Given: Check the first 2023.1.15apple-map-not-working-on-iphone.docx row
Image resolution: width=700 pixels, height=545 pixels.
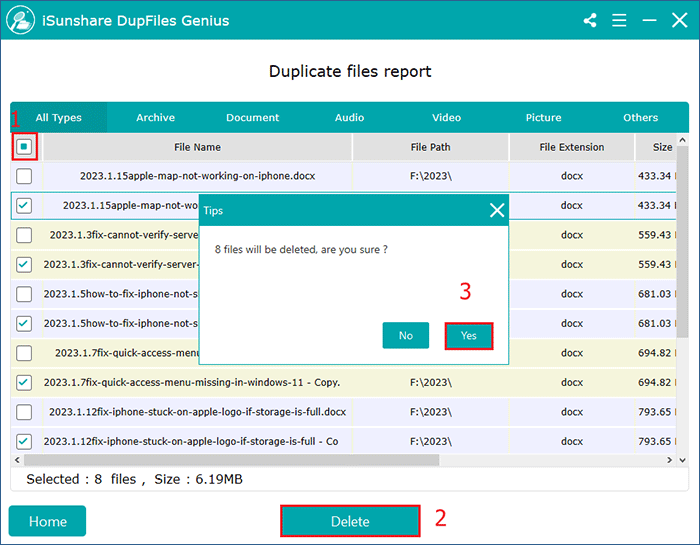Looking at the screenshot, I should coord(24,176).
